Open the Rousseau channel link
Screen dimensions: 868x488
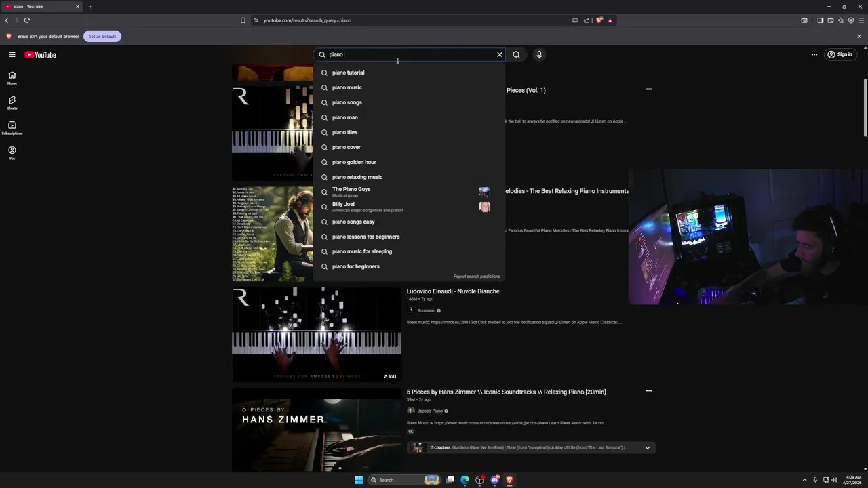[x=427, y=310]
